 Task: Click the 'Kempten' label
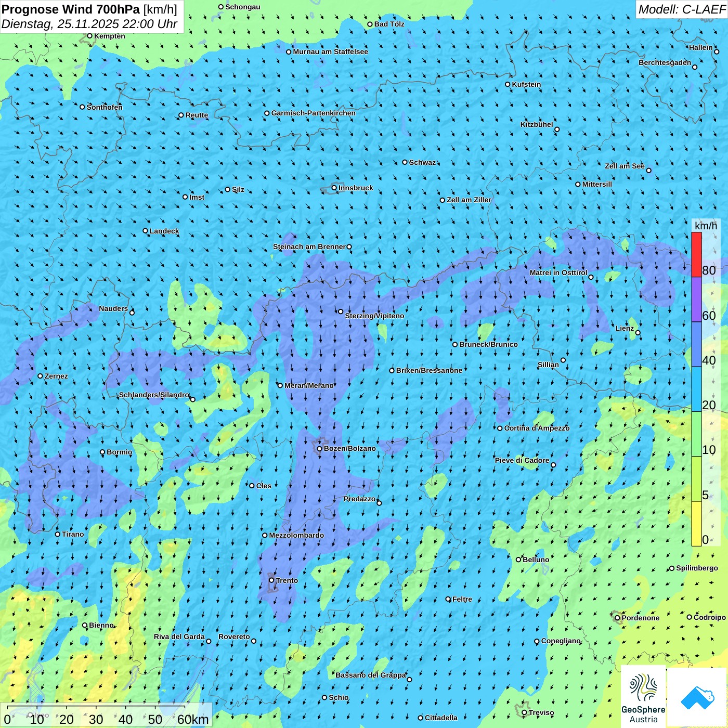coord(110,36)
